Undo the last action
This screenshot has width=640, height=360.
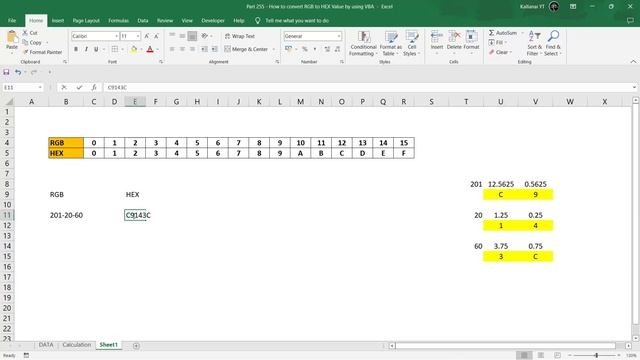18,72
